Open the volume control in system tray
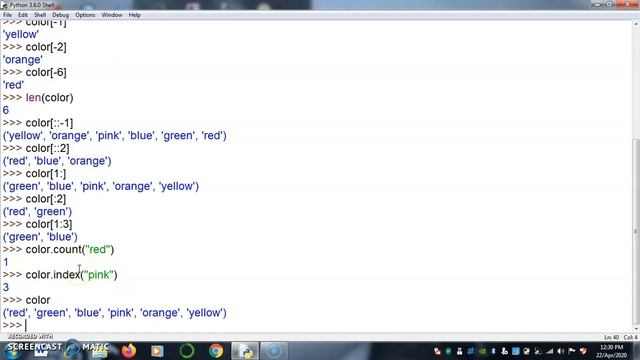The height and width of the screenshot is (360, 640). [560, 351]
